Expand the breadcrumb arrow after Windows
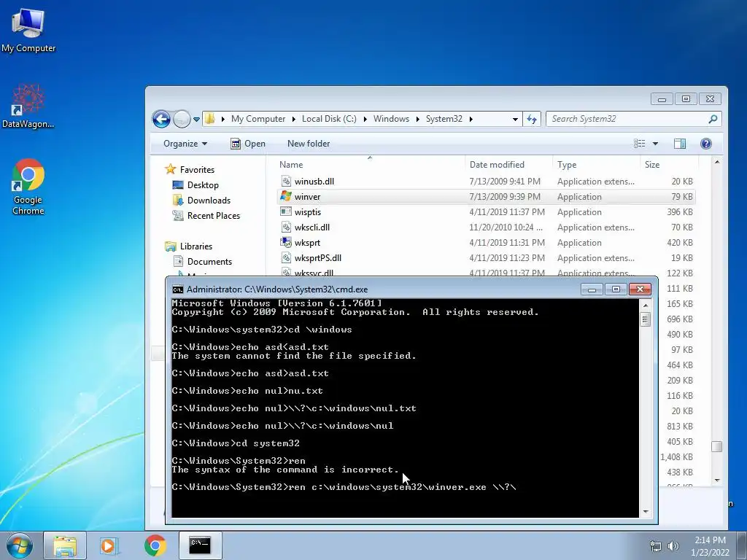747x560 pixels. point(417,119)
